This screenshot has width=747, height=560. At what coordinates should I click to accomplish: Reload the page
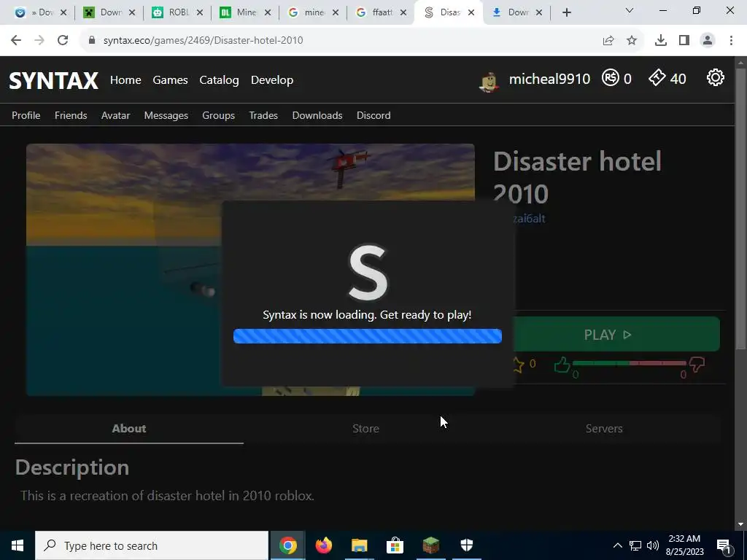click(x=63, y=41)
